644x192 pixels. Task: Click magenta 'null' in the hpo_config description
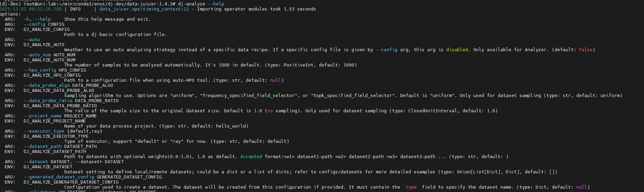(x=276, y=80)
